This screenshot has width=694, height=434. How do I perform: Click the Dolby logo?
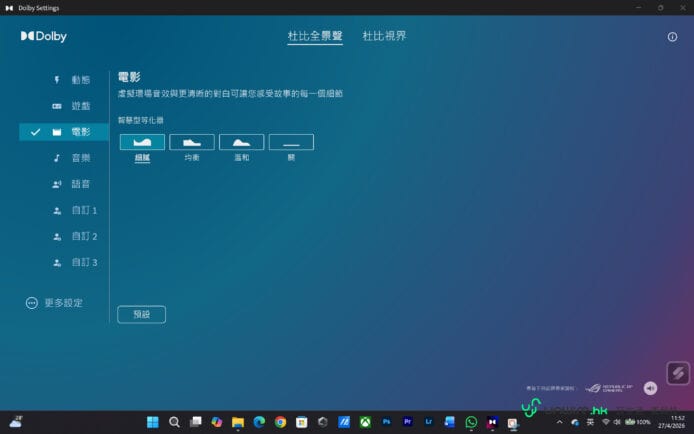(x=43, y=36)
